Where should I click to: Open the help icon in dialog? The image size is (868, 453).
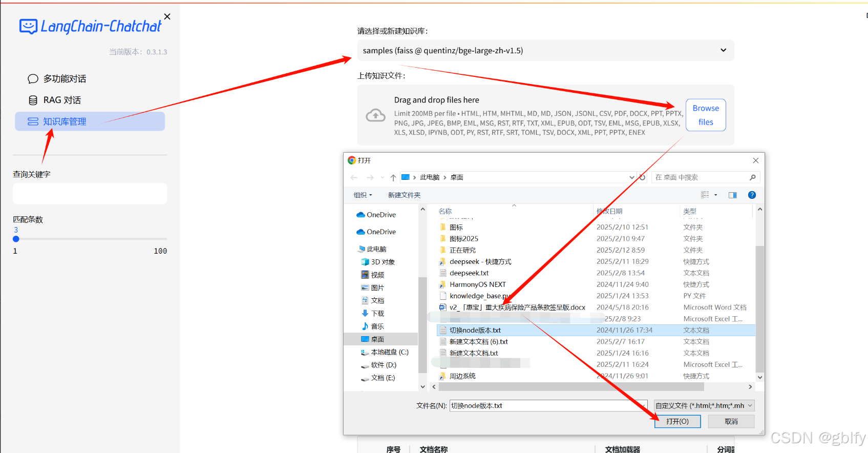tap(752, 195)
